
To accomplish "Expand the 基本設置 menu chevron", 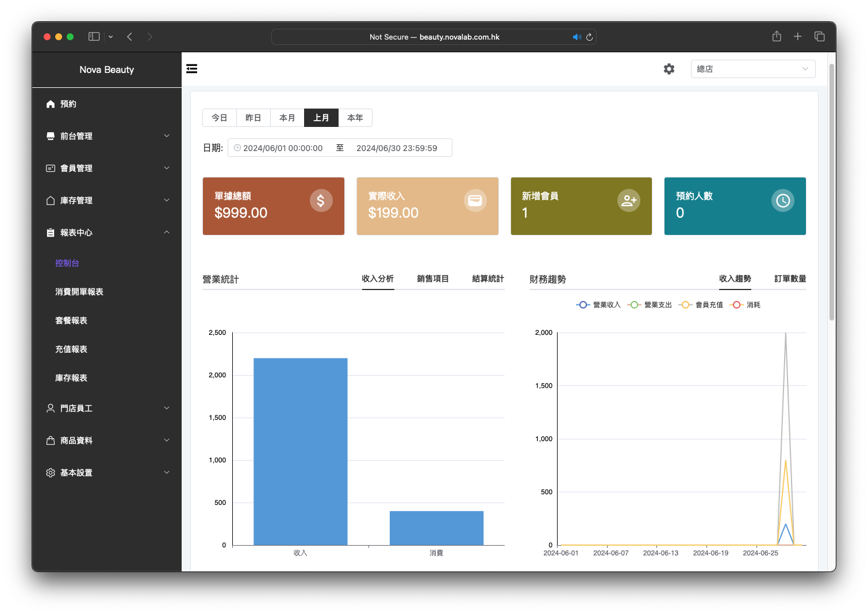I will tap(167, 473).
